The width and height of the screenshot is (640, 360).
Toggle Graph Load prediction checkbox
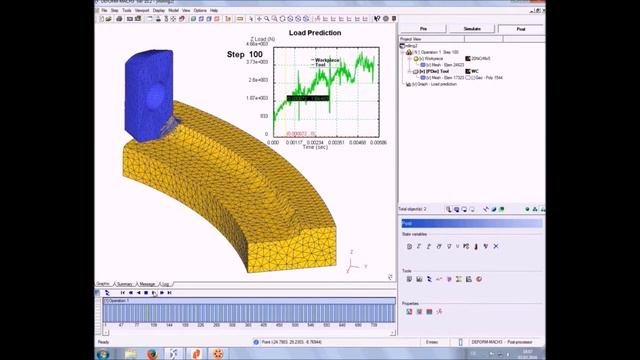pos(414,84)
